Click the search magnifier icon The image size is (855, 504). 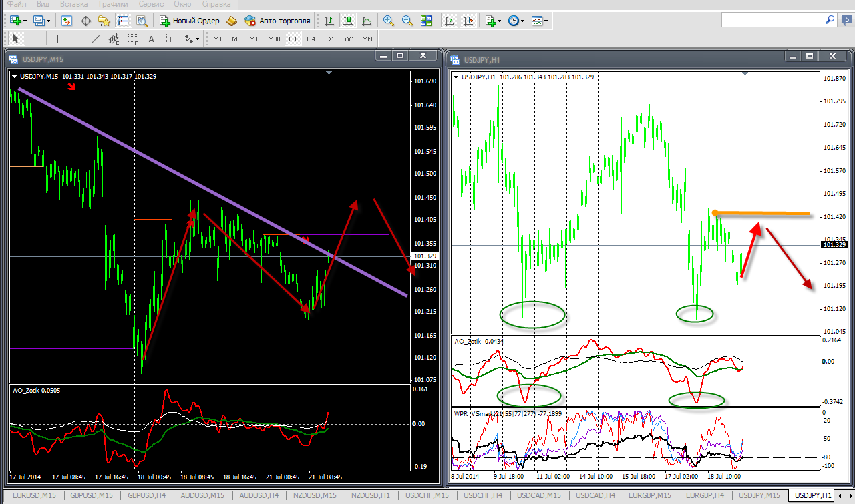(x=829, y=21)
